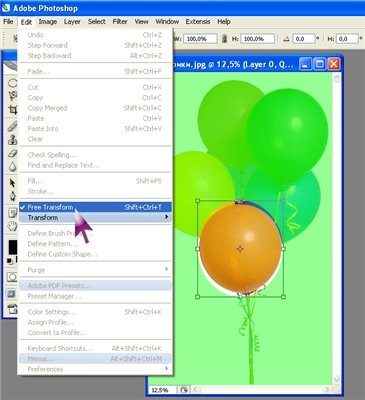Choose Color Settings... entry
Image resolution: width=365 pixels, height=400 pixels.
coord(95,312)
